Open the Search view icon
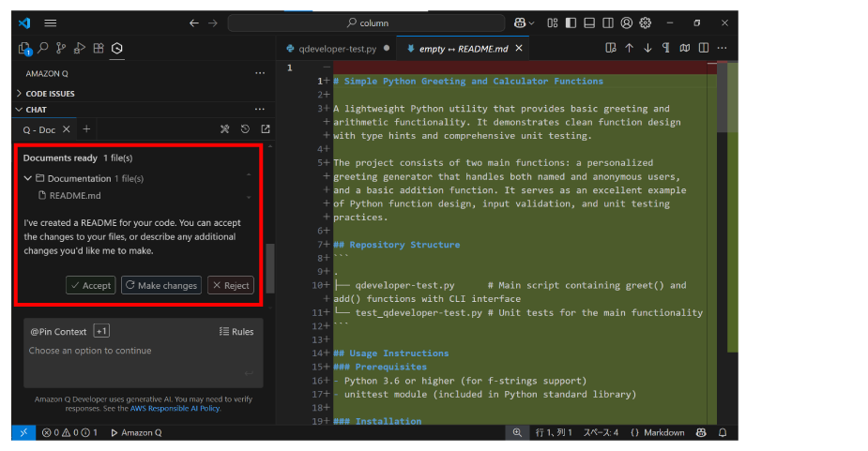 (42, 48)
